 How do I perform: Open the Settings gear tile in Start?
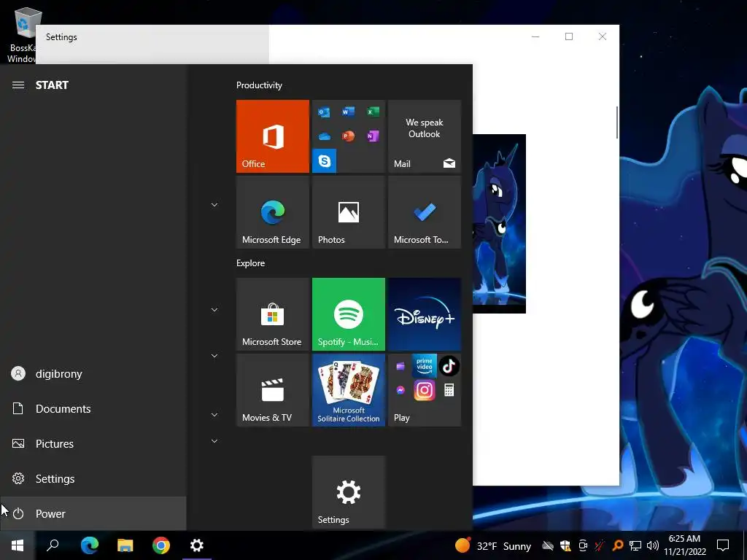[348, 492]
